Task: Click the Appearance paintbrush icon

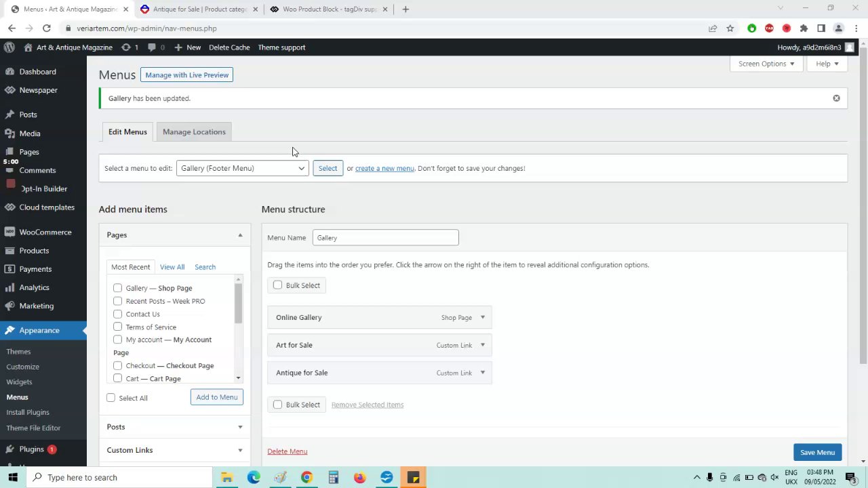Action: click(9, 330)
